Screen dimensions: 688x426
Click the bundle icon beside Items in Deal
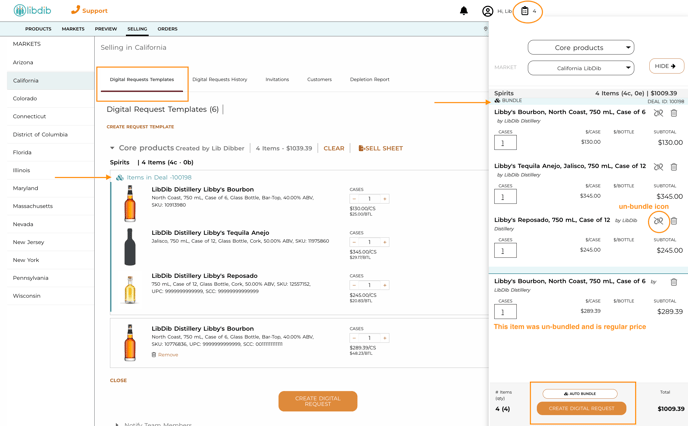pyautogui.click(x=120, y=177)
